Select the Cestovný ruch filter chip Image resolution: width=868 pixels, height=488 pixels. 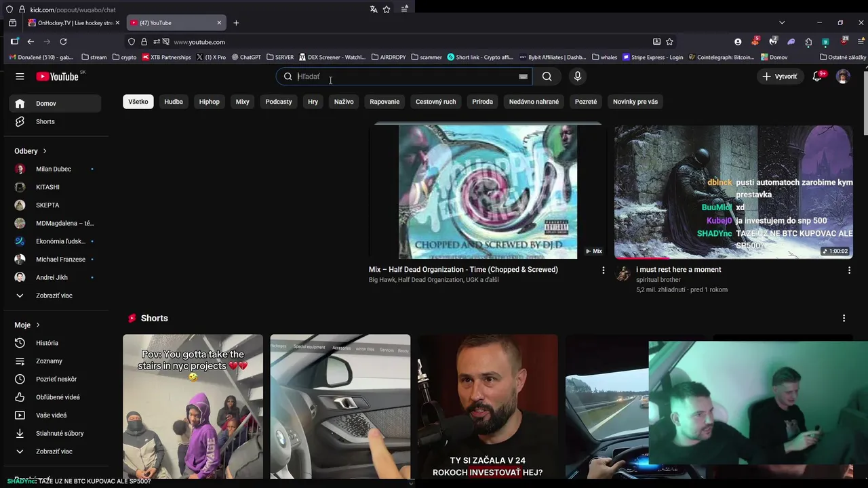pyautogui.click(x=435, y=102)
